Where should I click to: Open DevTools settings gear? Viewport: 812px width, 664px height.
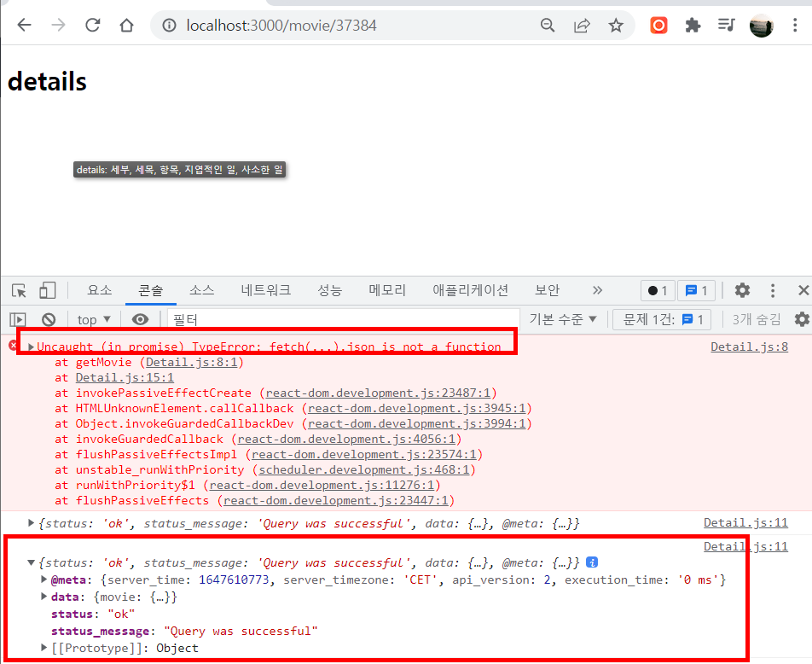742,290
